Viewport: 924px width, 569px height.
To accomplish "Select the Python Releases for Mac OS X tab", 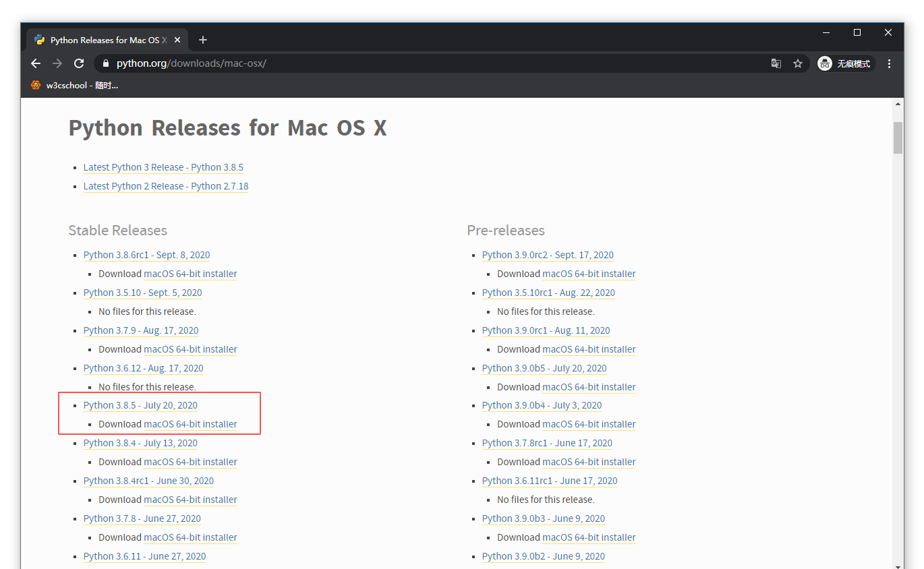I will point(108,40).
